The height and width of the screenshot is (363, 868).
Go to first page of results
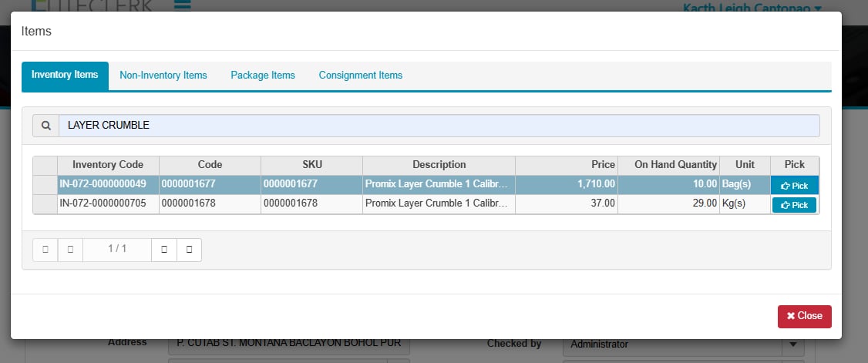coord(45,250)
